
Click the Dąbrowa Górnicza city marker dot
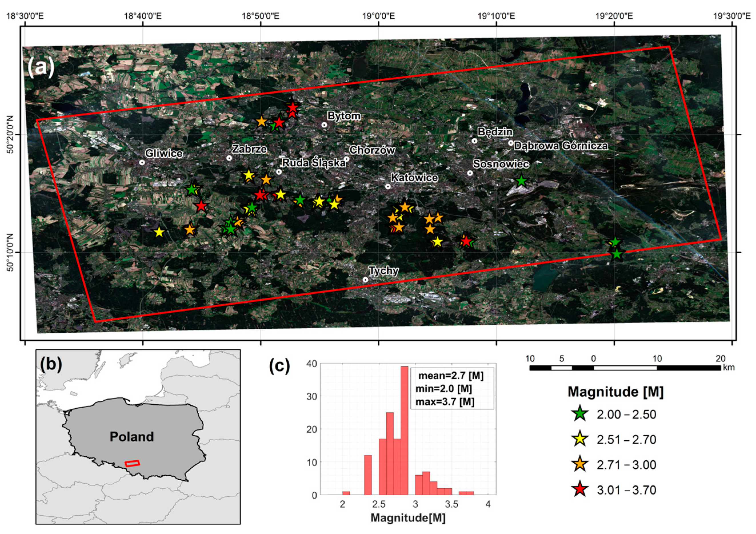(x=511, y=143)
